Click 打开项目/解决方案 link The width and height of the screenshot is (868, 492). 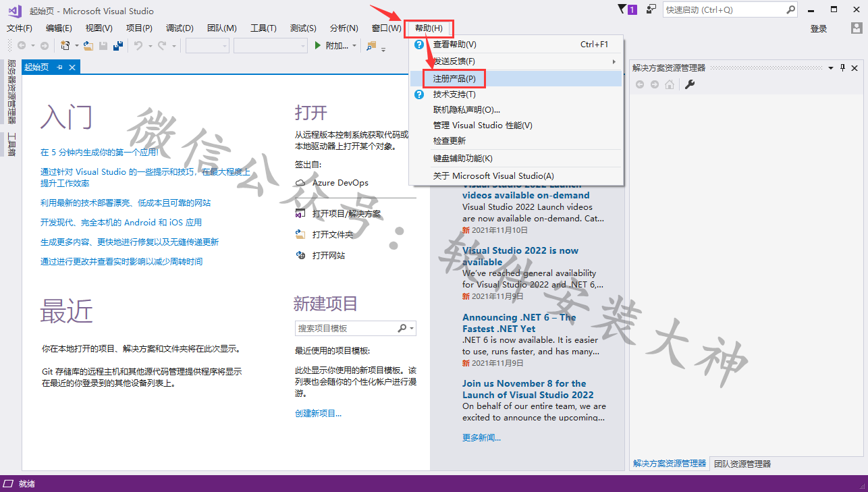coord(346,213)
